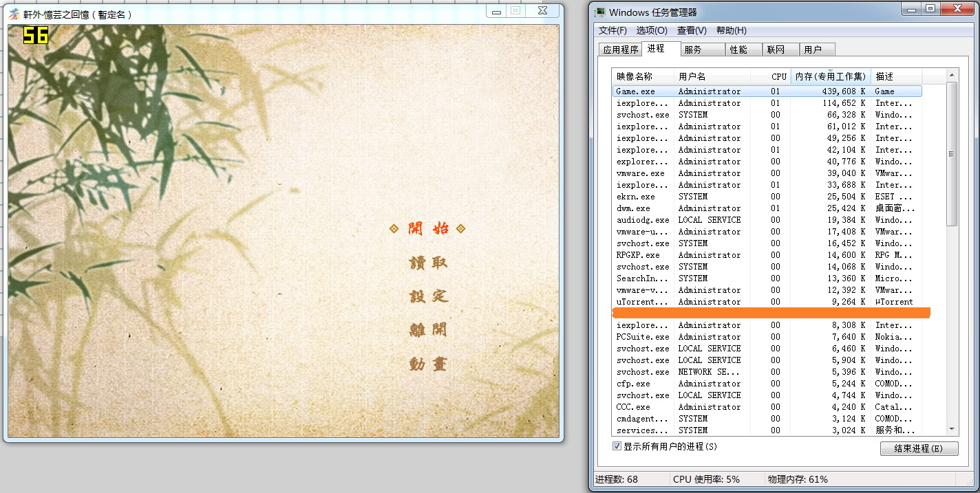Switch to the 服务 tab
This screenshot has height=493, width=980.
(x=703, y=50)
